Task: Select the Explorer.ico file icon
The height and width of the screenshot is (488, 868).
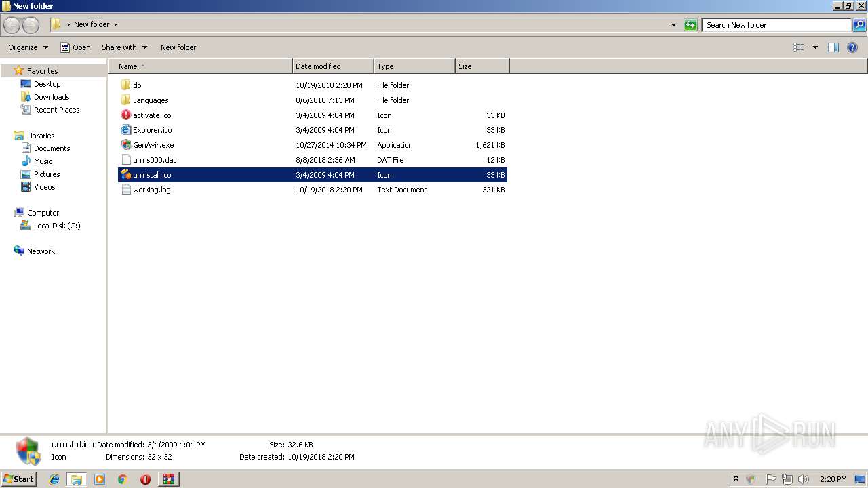Action: (x=125, y=130)
